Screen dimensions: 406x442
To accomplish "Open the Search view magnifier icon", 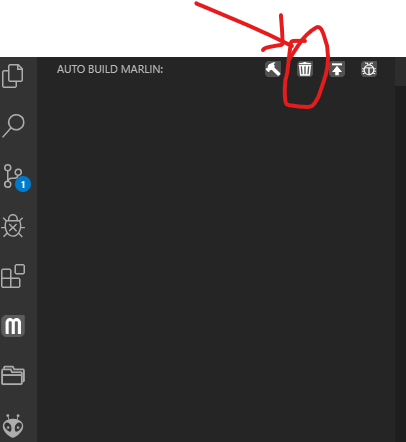I will pyautogui.click(x=13, y=126).
